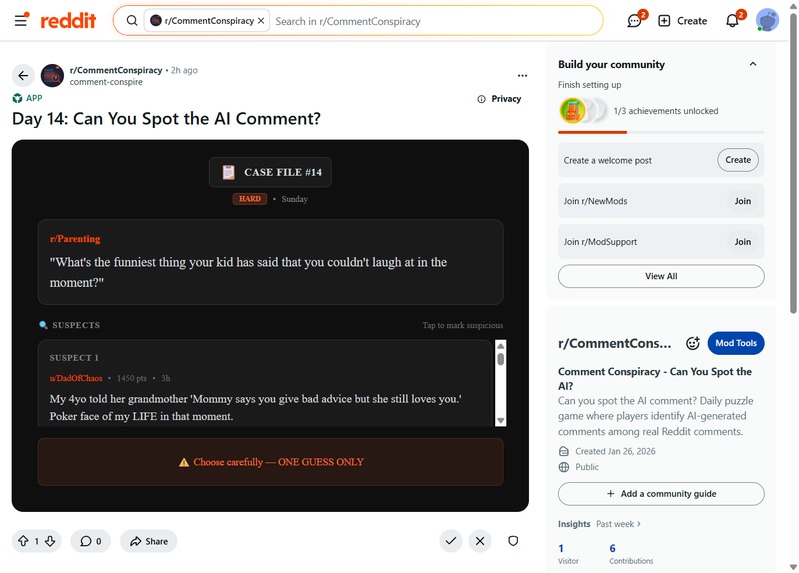The width and height of the screenshot is (799, 573).
Task: Open the Insights Past week chevron
Action: [x=639, y=524]
